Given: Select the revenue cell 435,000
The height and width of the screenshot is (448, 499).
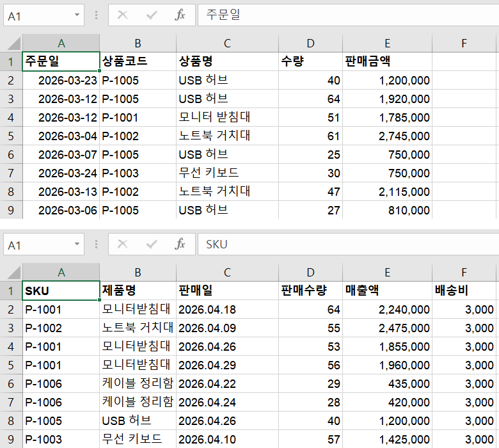Looking at the screenshot, I should click(387, 384).
